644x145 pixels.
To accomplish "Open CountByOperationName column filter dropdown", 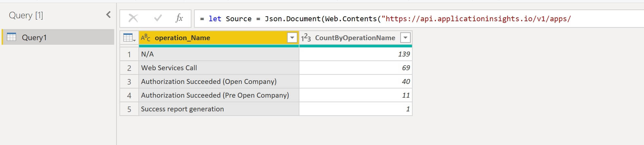I will pos(405,38).
